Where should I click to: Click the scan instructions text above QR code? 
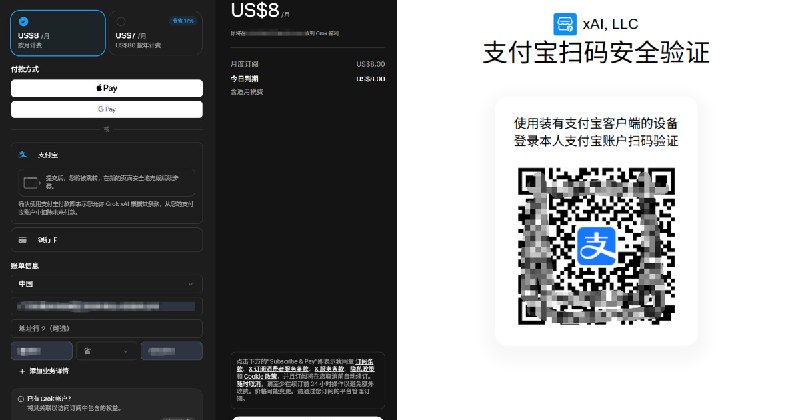point(596,132)
